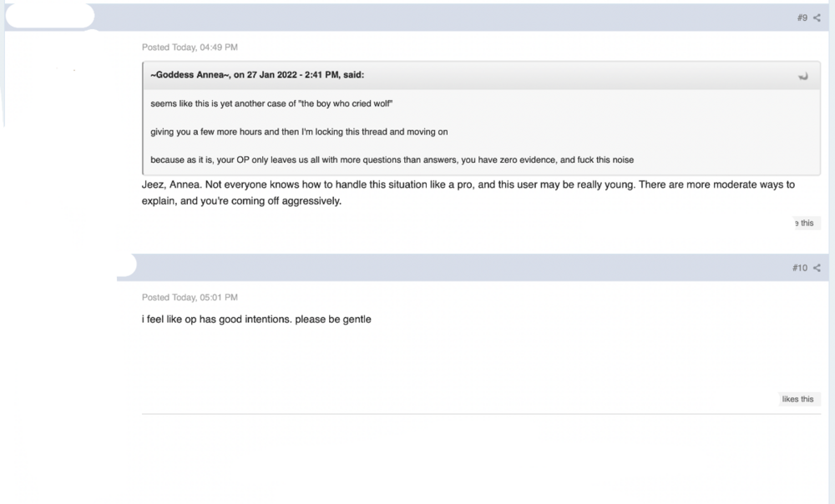Jump to original post via quote arrow icon
835x504 pixels.
point(803,76)
